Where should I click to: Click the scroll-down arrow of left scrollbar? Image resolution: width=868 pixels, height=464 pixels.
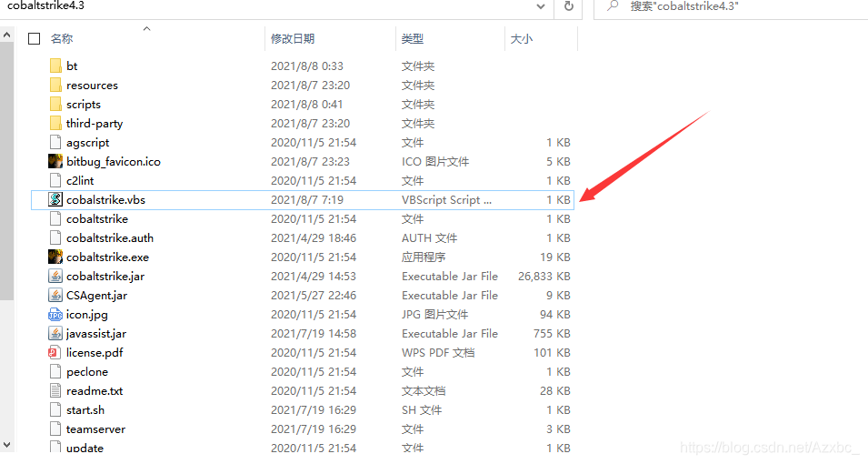click(x=6, y=445)
